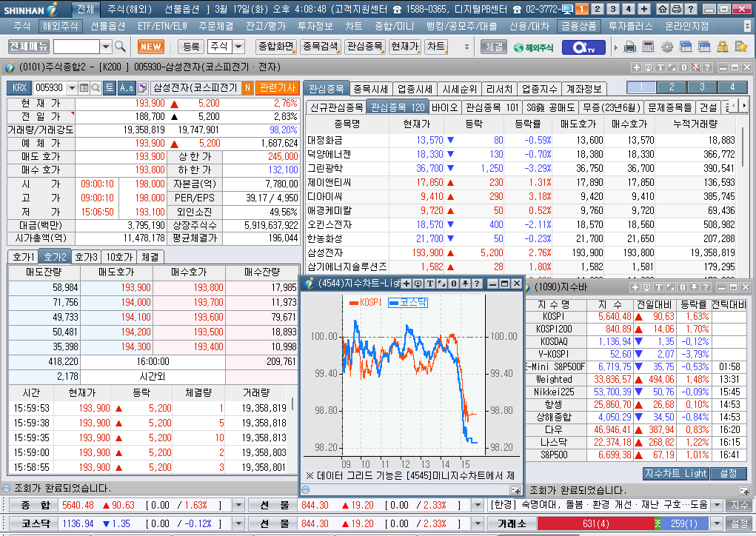Click the 지수차트 Light button

pos(675,474)
